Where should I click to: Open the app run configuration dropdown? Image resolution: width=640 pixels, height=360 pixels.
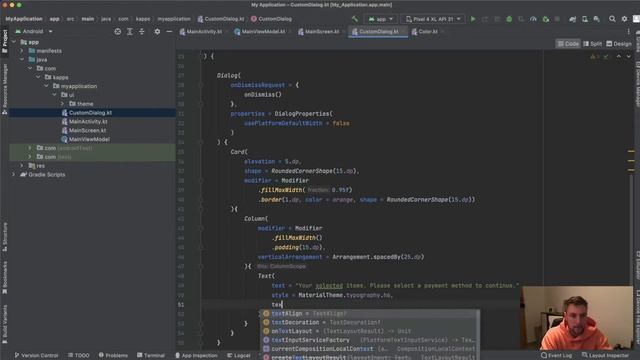tap(380, 19)
